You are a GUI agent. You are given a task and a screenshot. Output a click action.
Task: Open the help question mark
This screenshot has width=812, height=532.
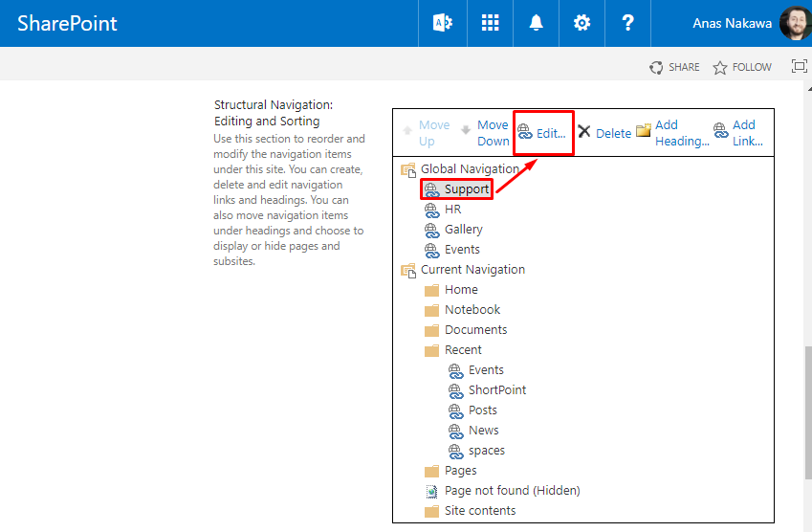point(627,23)
